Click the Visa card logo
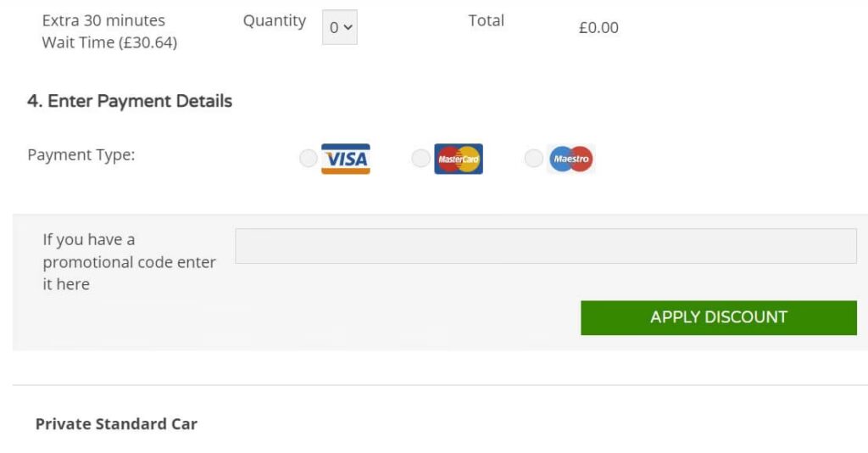This screenshot has width=868, height=453. click(x=346, y=159)
